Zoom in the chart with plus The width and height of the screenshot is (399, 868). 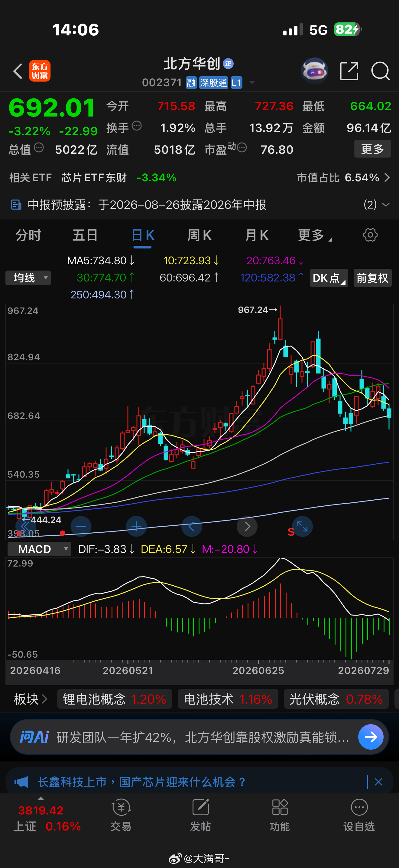pos(136,526)
